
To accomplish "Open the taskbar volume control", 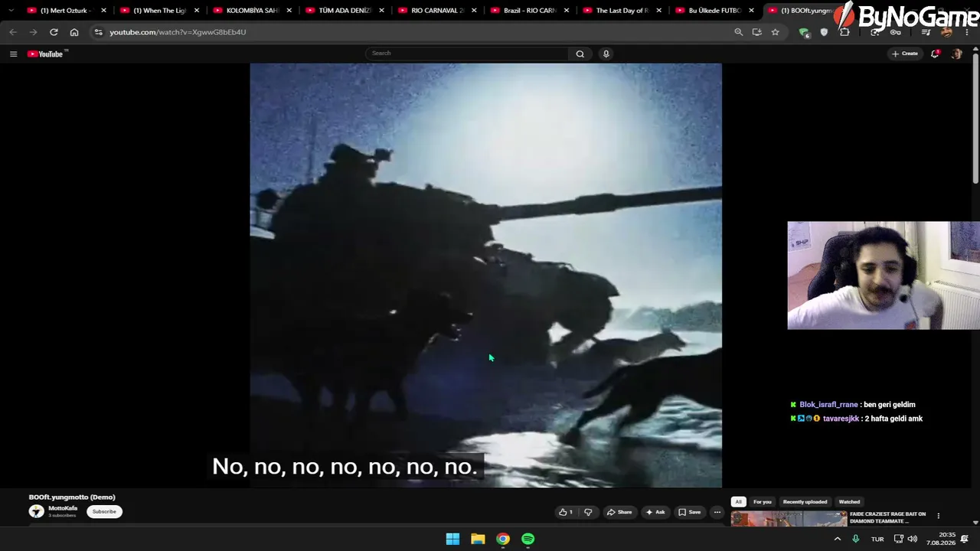I will tap(912, 539).
